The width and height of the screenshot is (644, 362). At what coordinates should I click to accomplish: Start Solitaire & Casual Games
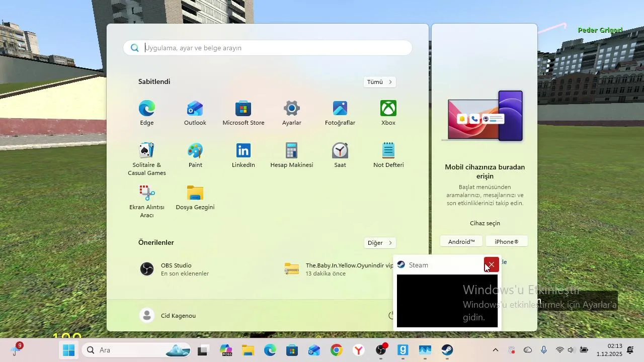click(x=147, y=159)
